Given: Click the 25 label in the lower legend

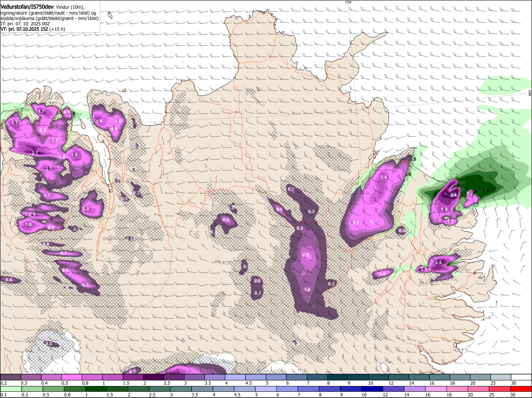Looking at the screenshot, I should coord(491,395).
